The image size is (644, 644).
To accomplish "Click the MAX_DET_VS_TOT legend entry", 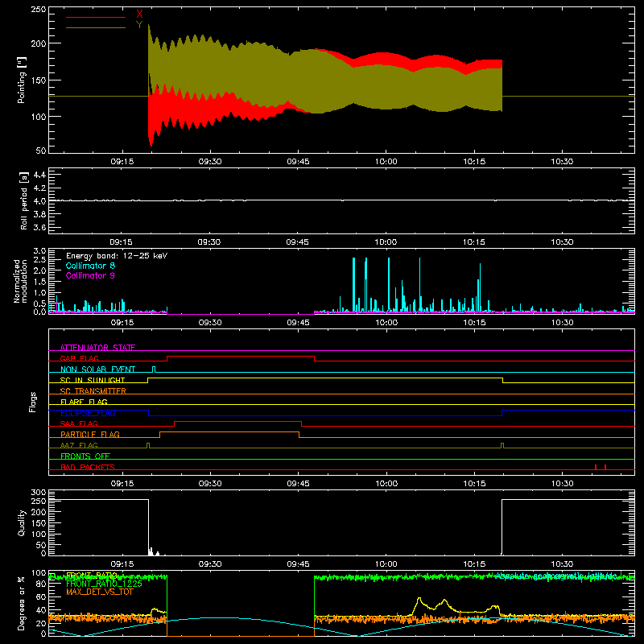I will 99,592.
